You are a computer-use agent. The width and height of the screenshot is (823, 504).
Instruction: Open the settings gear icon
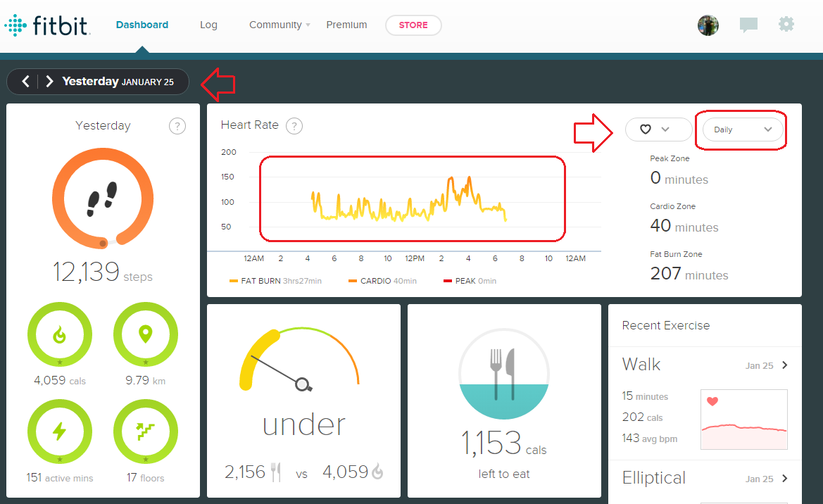[786, 24]
